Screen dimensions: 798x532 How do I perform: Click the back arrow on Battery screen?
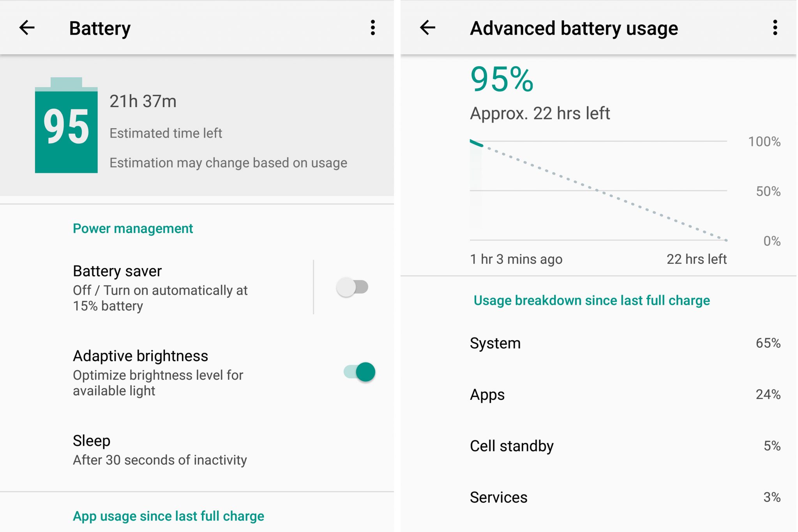point(26,26)
